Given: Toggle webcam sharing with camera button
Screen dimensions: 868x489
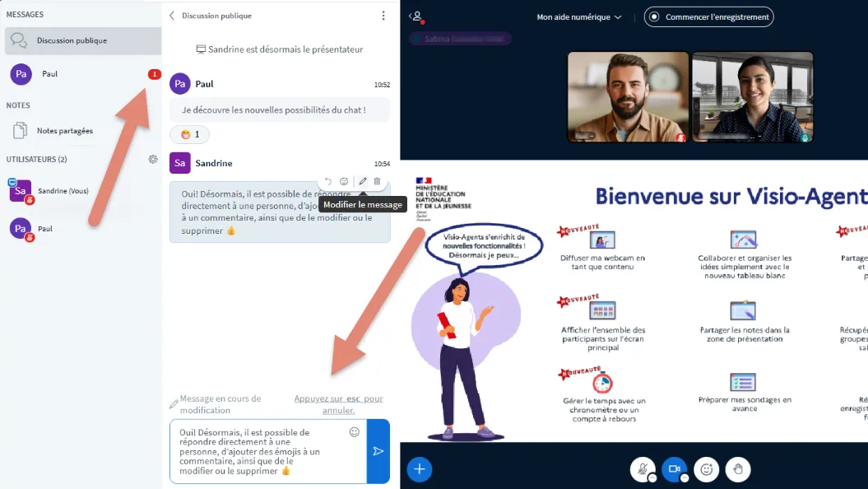Looking at the screenshot, I should coord(674,469).
